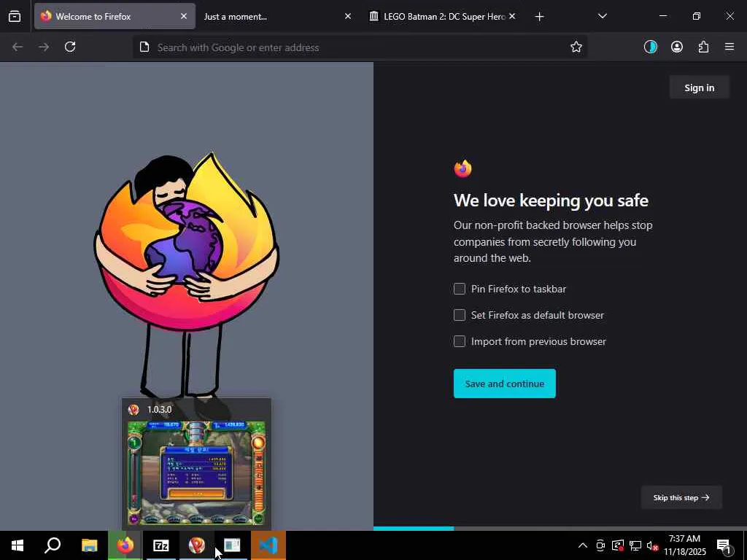The height and width of the screenshot is (560, 747).
Task: Click Firefox icon in taskbar
Action: pos(125,545)
